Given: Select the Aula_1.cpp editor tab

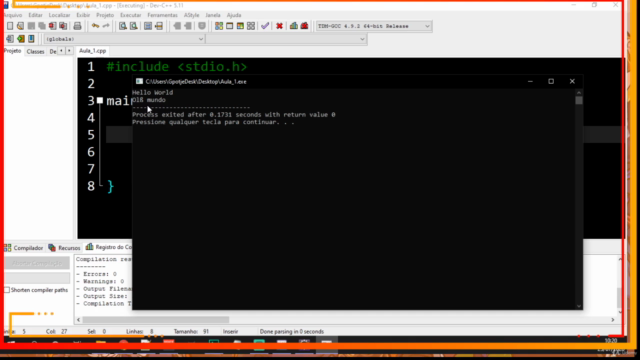Looking at the screenshot, I should [93, 51].
